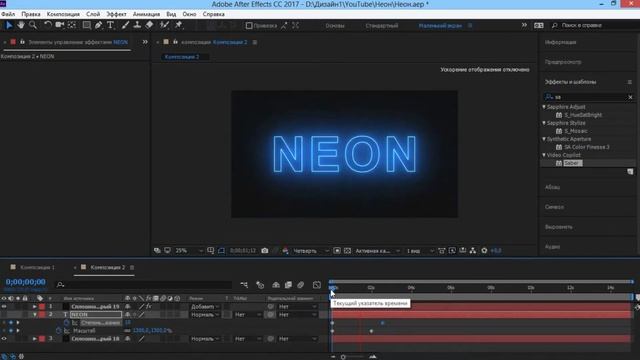Screen dimensions: 640x360
Task: Toggle the shy layers hide icon
Action: coord(276,285)
